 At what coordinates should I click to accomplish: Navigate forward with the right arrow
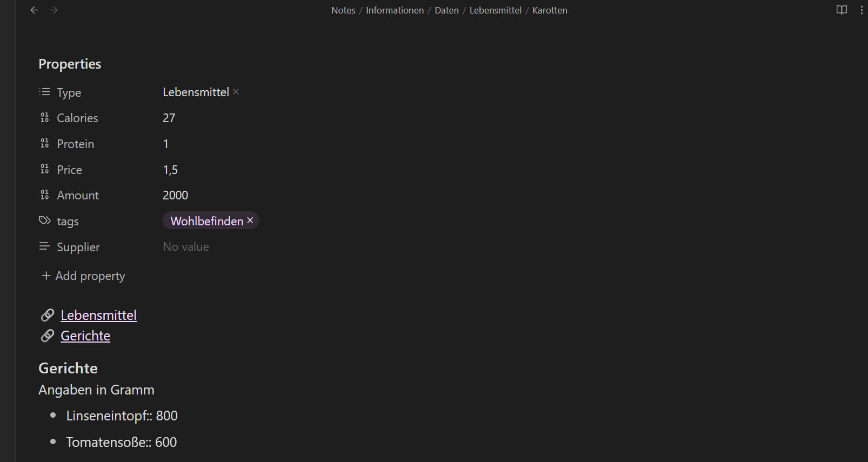tap(54, 10)
